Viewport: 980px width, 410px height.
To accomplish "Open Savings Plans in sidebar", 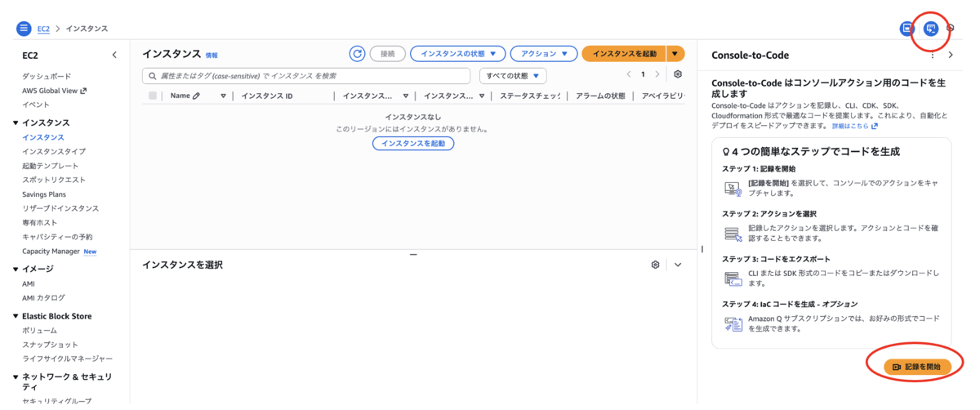I will click(44, 194).
